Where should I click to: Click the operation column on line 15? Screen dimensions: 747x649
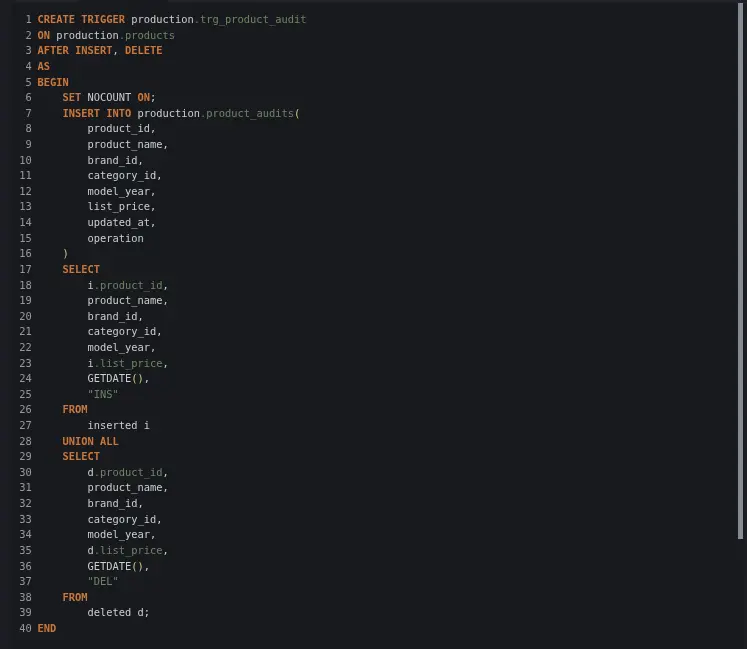coord(115,238)
